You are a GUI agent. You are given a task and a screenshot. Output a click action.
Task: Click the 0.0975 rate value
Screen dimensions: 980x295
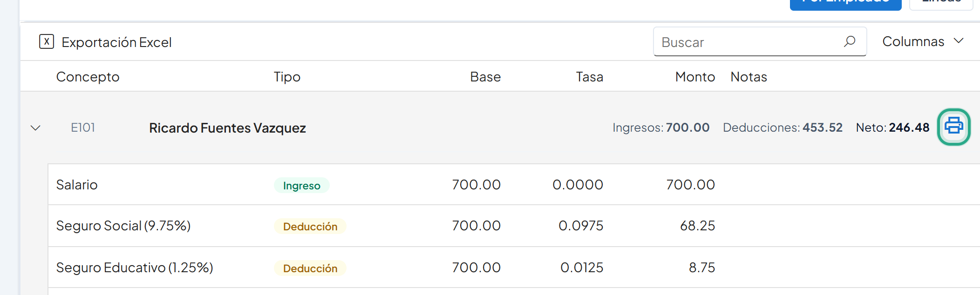tap(581, 226)
